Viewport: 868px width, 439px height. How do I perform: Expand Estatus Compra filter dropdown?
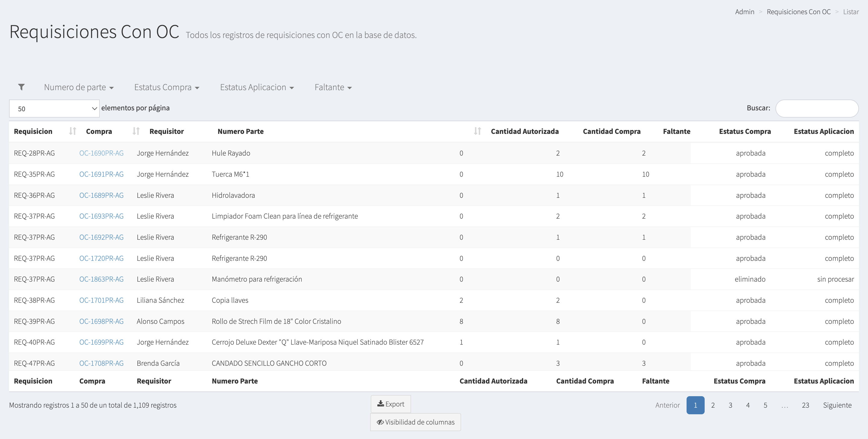click(x=166, y=87)
